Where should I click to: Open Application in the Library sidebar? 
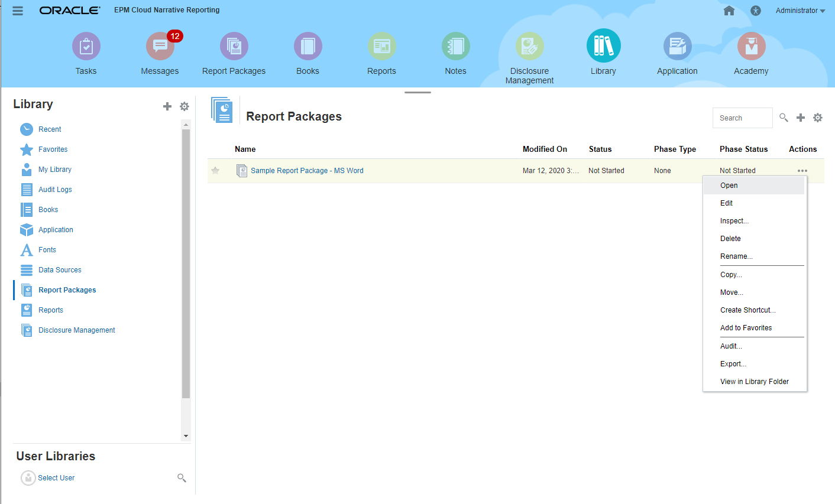pos(56,230)
